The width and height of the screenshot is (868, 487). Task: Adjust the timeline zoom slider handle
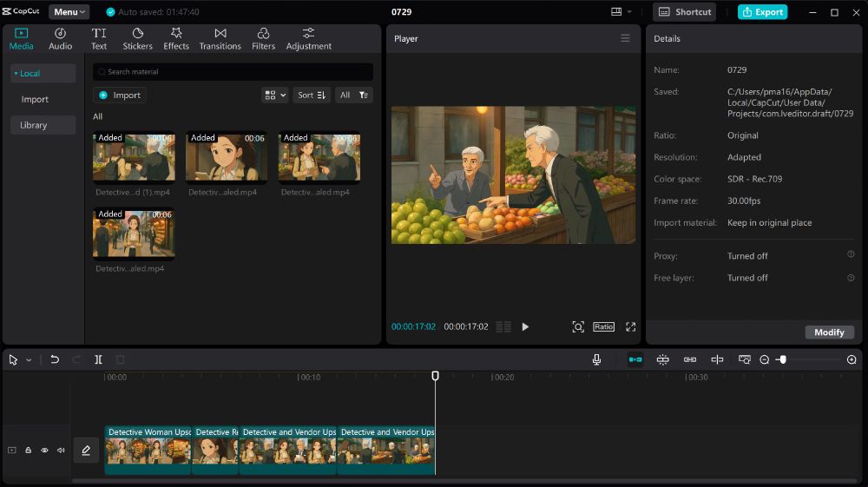point(782,359)
